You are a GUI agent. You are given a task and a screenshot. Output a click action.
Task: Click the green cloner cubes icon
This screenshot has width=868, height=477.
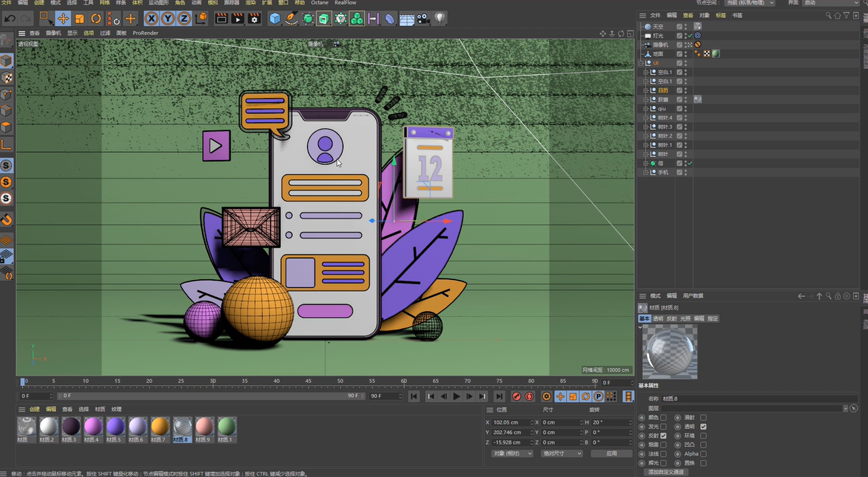pyautogui.click(x=357, y=19)
